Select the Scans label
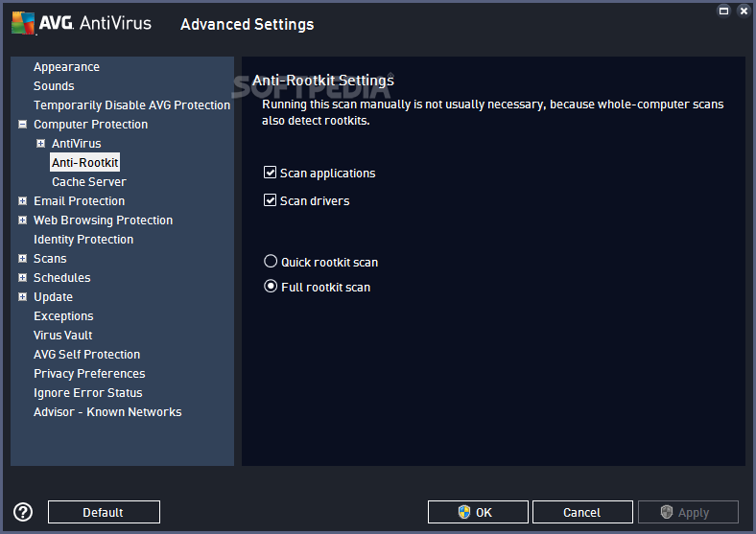Screen dimensions: 756x534 pos(50,258)
